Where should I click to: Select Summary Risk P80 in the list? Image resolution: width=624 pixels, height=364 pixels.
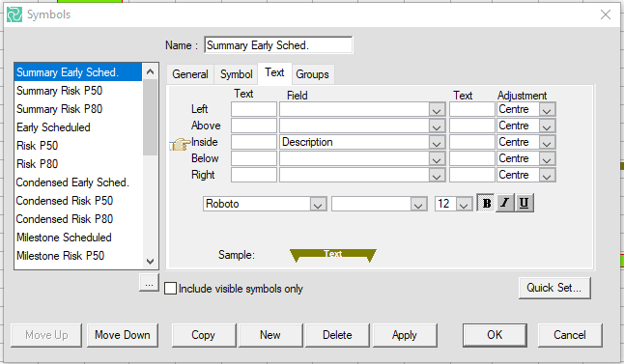click(78, 109)
